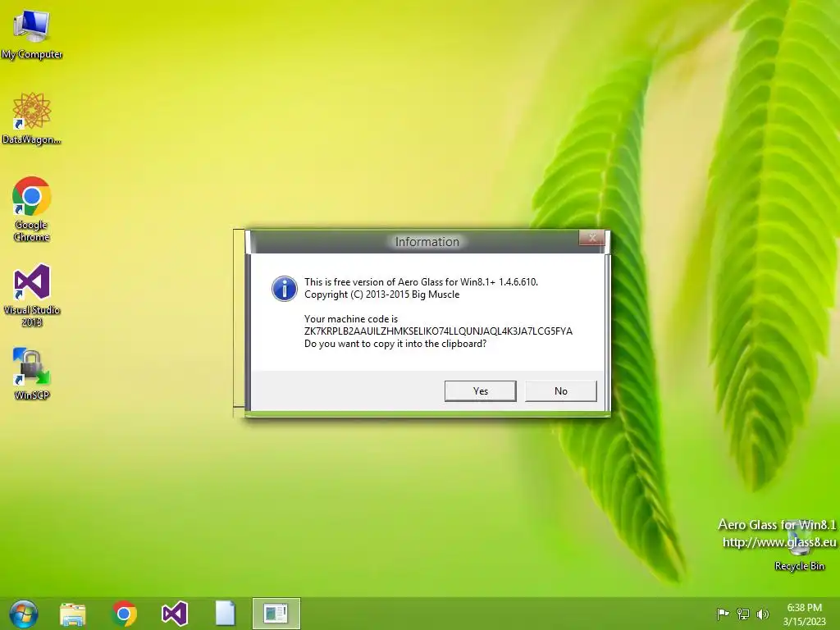This screenshot has width=840, height=630.
Task: Click the 'Copyright (C) 2013-2015 Big Muscle' text
Action: point(382,294)
